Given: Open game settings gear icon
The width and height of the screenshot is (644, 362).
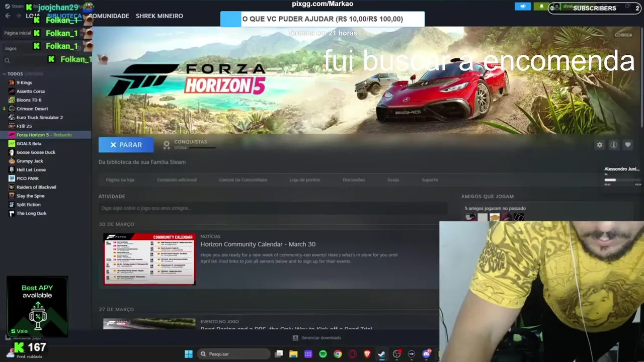Looking at the screenshot, I should click(x=599, y=145).
